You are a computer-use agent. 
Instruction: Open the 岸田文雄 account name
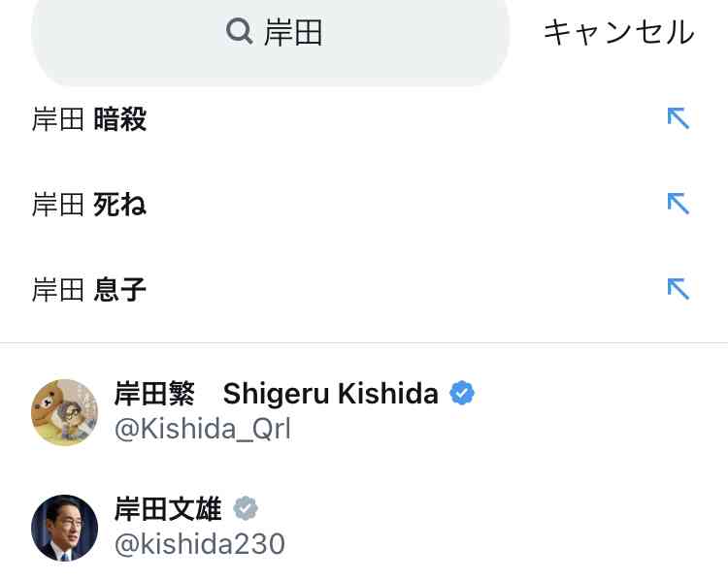click(x=168, y=508)
